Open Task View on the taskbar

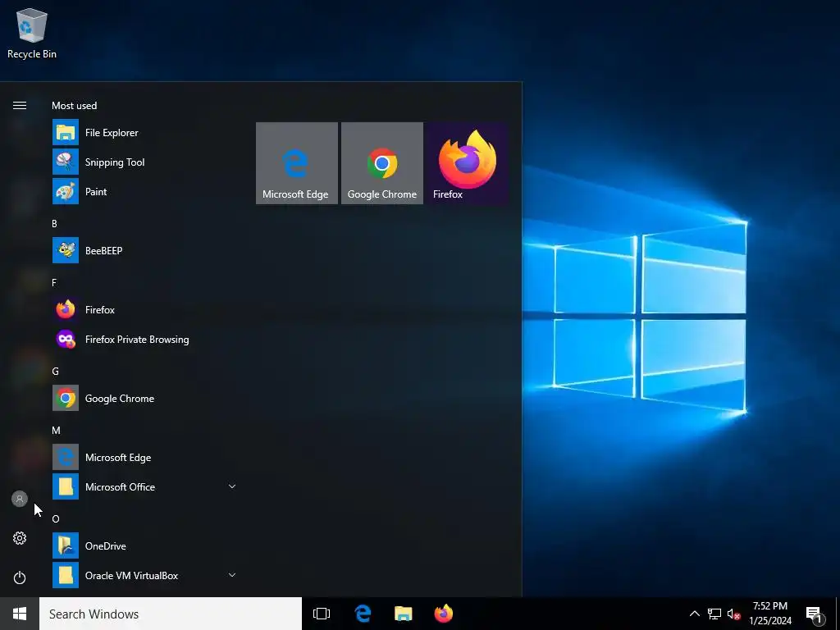322,614
